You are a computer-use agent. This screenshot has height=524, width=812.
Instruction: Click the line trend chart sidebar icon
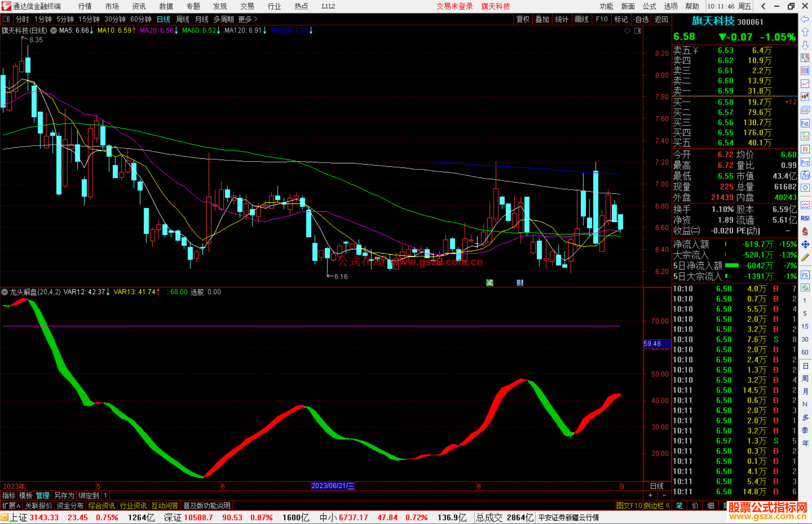[805, 84]
